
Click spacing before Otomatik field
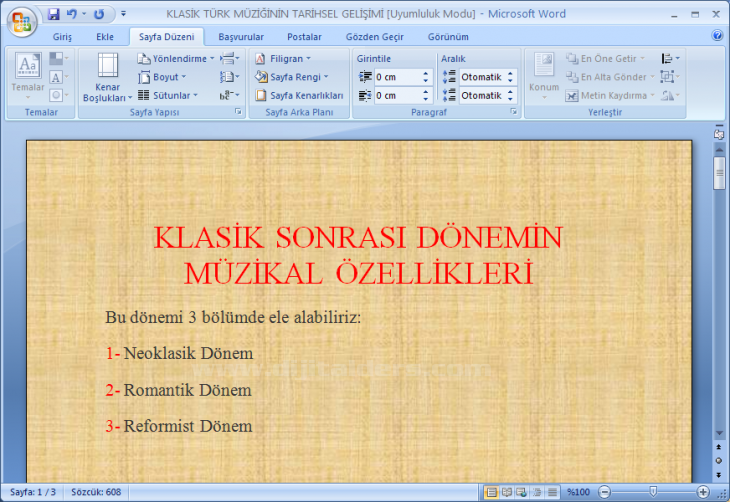[482, 77]
